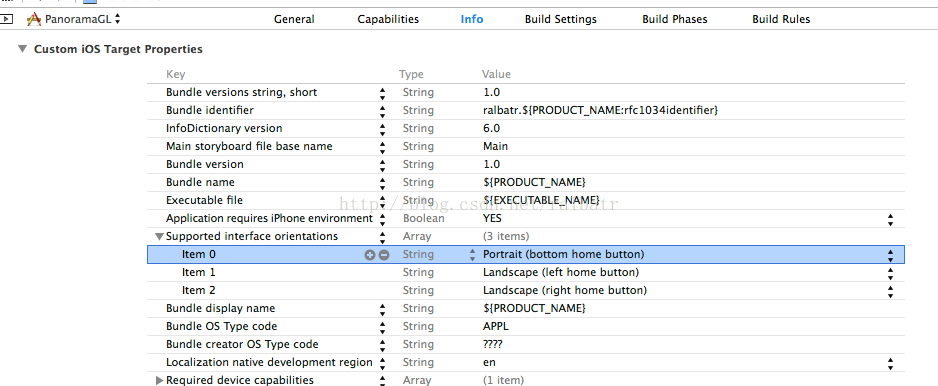Switch to the Build Settings tab

tap(561, 19)
